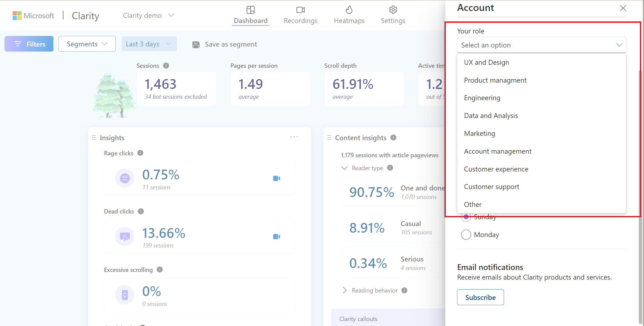Close the Account panel
Viewport: 644px width, 326px height.
pyautogui.click(x=623, y=8)
